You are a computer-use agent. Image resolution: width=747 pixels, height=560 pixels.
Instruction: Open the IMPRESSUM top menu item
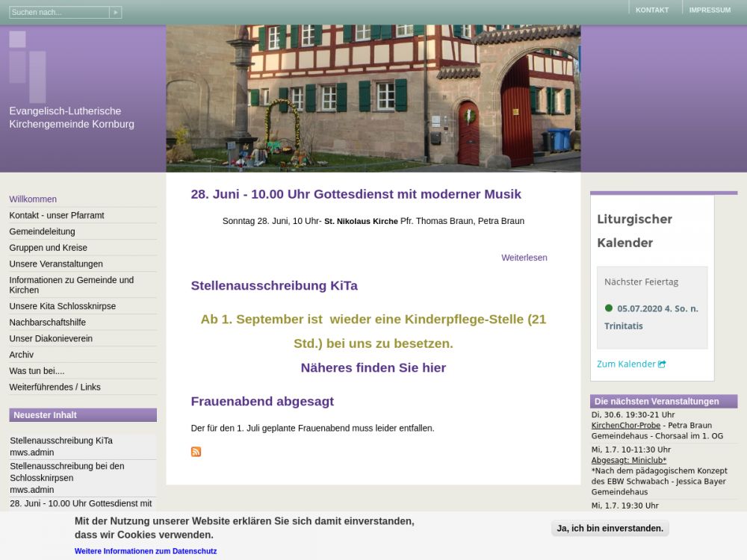click(710, 10)
